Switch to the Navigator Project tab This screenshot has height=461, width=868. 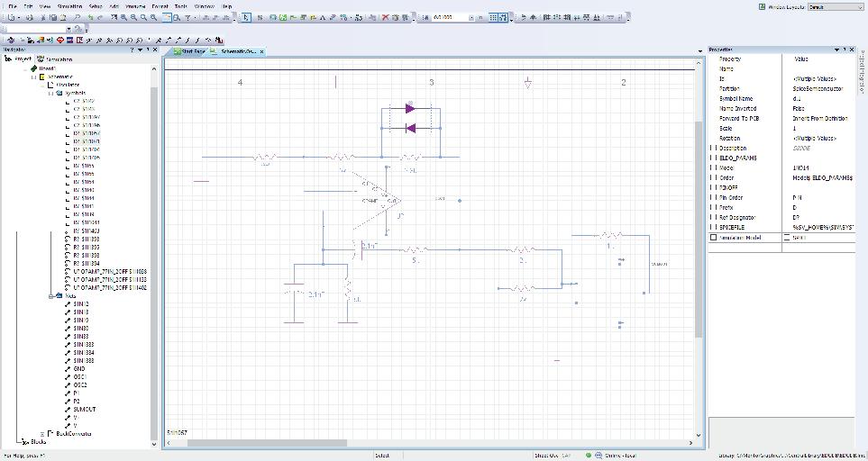[18, 59]
